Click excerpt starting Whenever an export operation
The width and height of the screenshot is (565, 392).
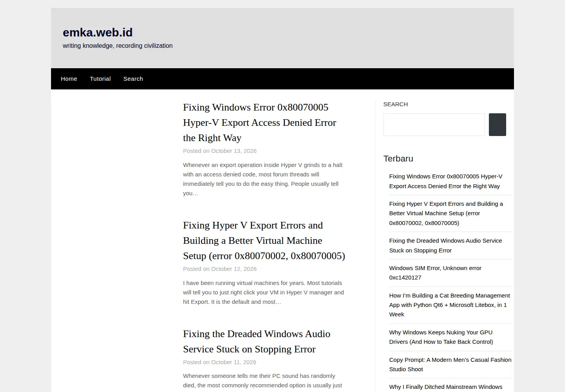(262, 179)
